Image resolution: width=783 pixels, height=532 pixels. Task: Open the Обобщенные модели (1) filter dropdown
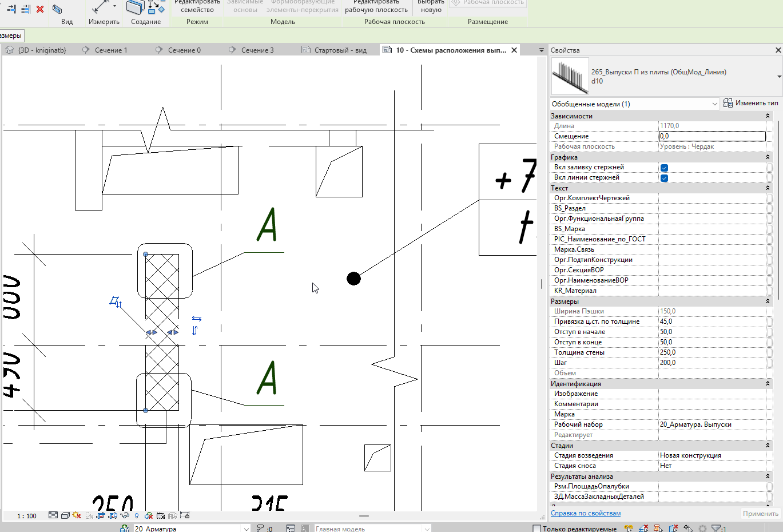click(634, 104)
